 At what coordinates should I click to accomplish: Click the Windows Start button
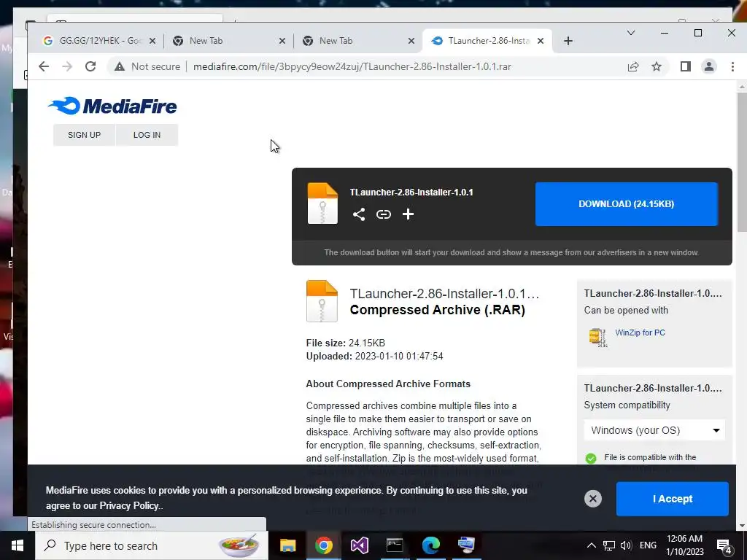18,545
